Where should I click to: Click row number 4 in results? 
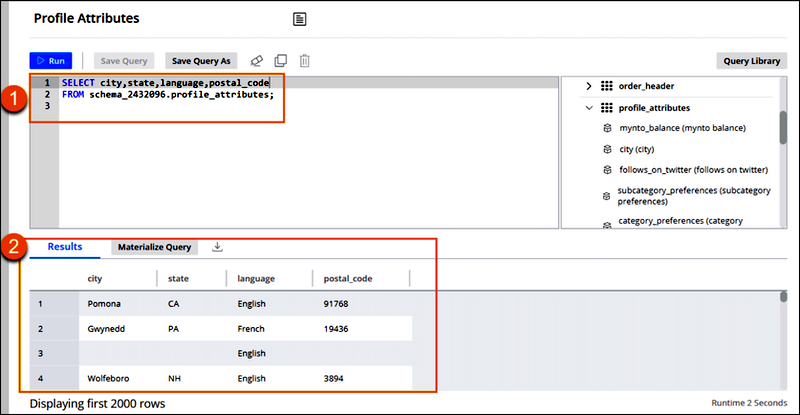pos(40,378)
